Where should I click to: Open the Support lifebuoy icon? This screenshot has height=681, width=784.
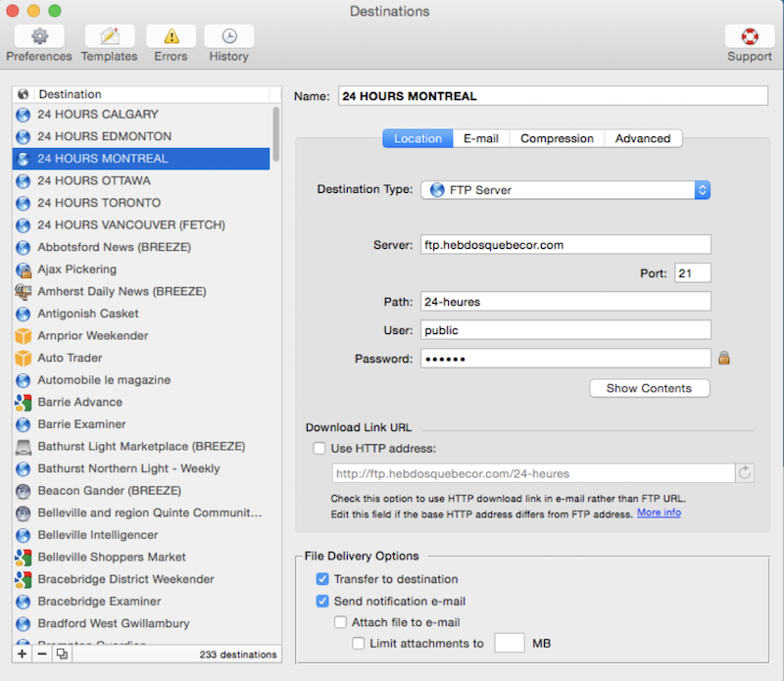(x=749, y=37)
